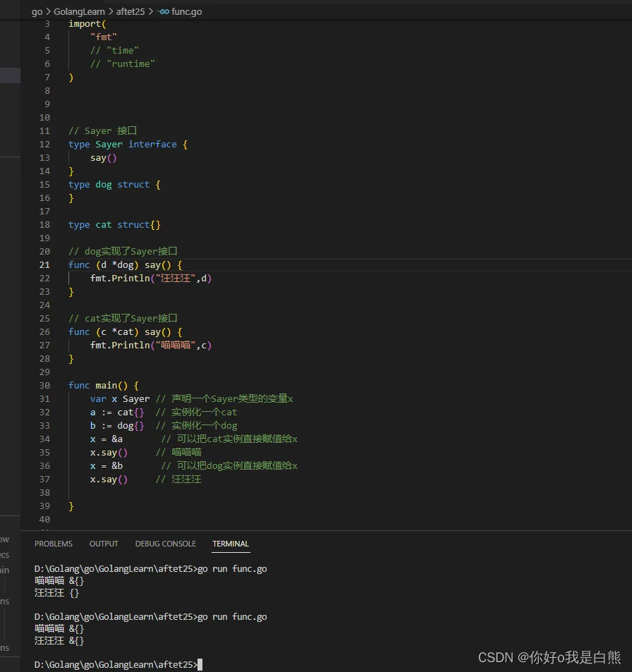Click the fmt.Println("汪汪汪",d) statement

tap(151, 278)
